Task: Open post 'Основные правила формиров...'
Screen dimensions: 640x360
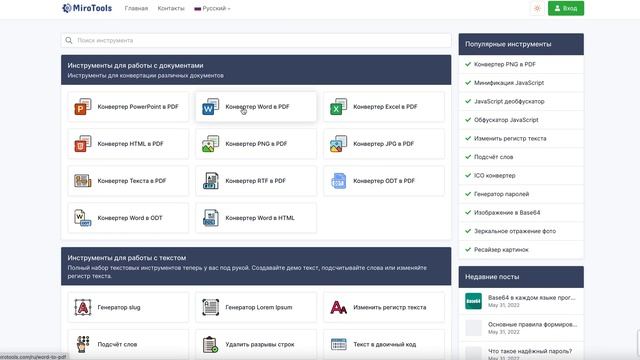Action: pyautogui.click(x=532, y=324)
